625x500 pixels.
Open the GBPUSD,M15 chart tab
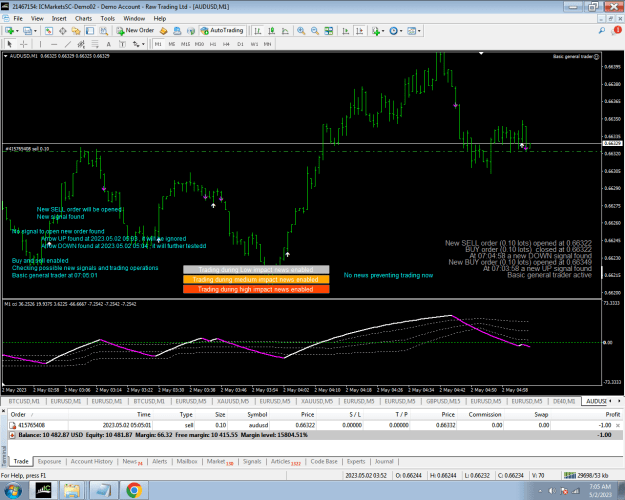[443, 401]
